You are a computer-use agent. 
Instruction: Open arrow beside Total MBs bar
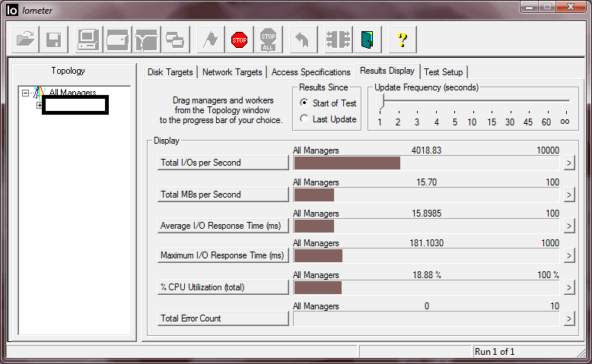[x=569, y=195]
